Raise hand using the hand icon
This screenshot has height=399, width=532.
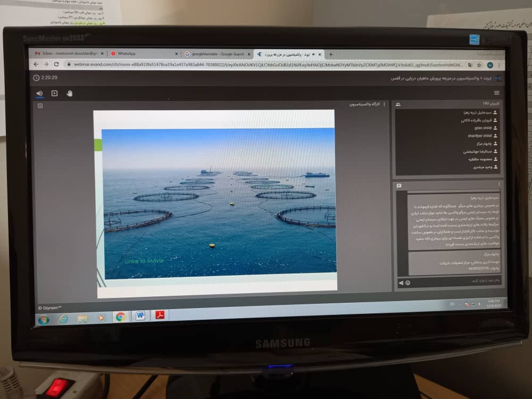pyautogui.click(x=69, y=94)
